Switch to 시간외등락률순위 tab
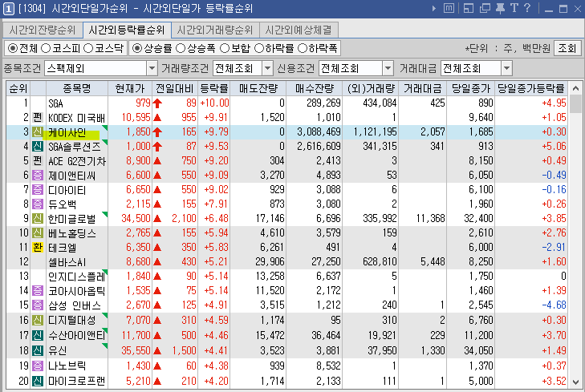 tap(127, 30)
